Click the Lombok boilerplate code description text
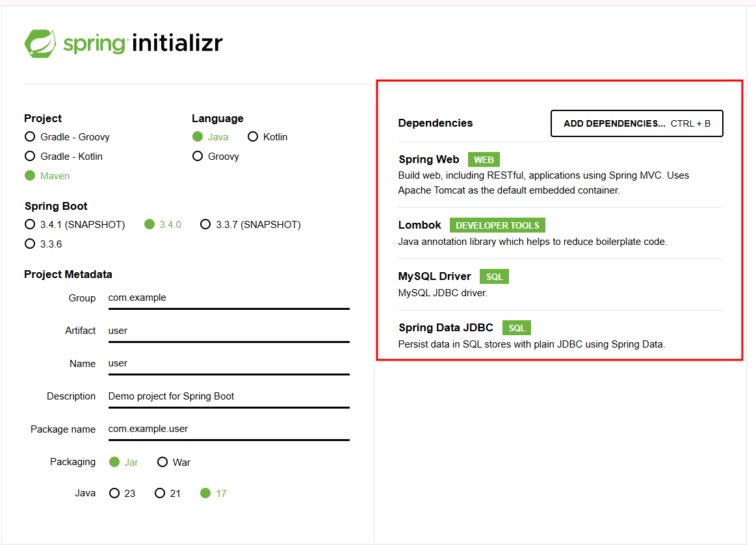This screenshot has width=756, height=545. click(532, 242)
